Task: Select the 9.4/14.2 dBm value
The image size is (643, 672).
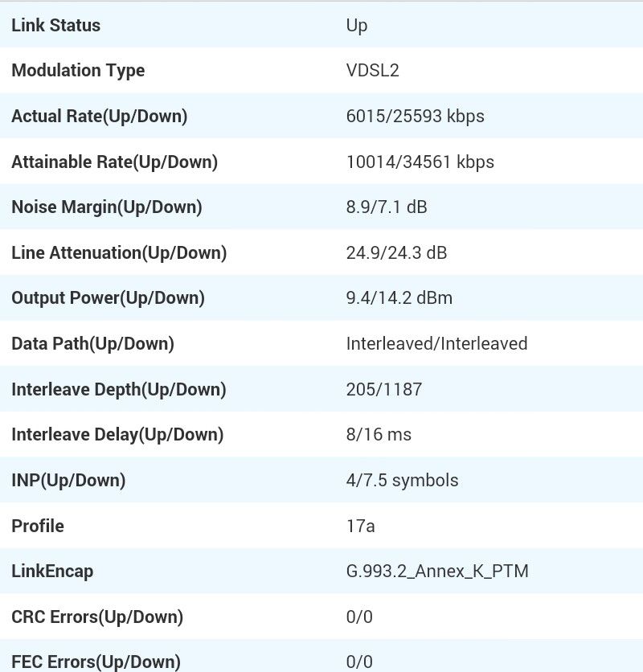Action: (399, 297)
